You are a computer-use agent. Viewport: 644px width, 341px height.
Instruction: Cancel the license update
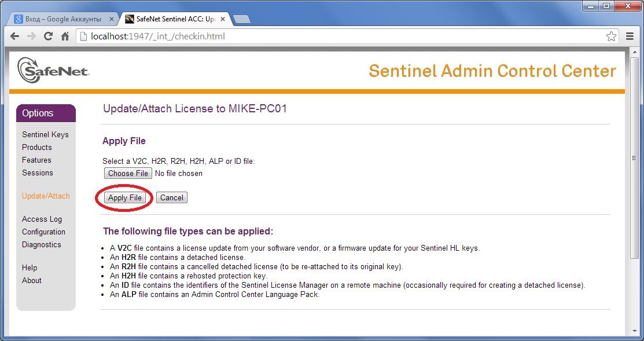(172, 197)
